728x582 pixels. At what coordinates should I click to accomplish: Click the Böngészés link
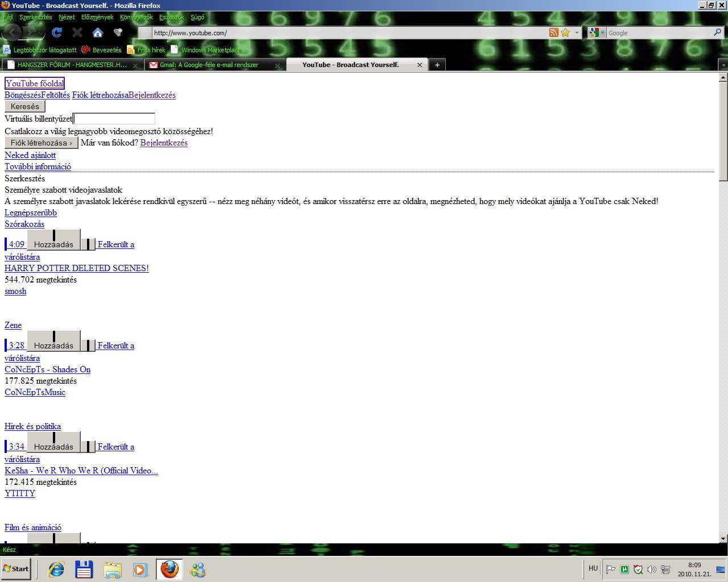point(23,95)
